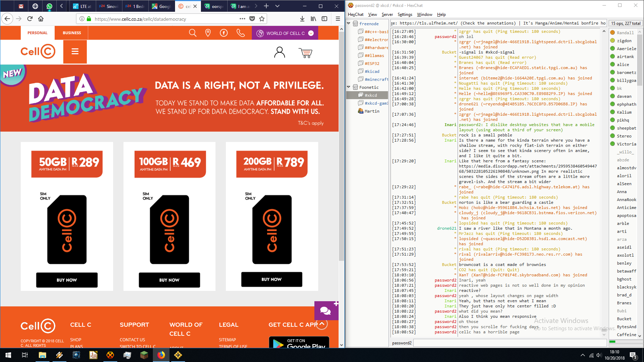The width and height of the screenshot is (644, 362).
Task: Bookmark this page with the star
Action: point(262,19)
